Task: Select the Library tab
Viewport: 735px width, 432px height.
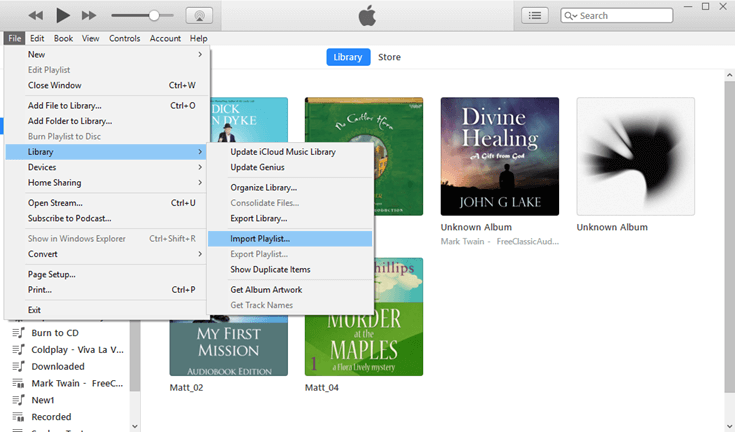Action: (348, 57)
